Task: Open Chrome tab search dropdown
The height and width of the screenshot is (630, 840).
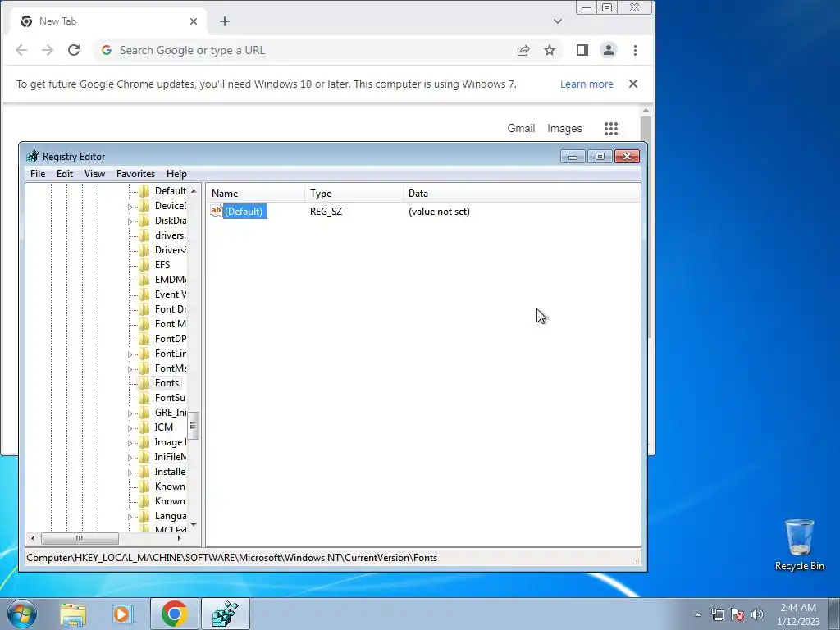Action: 558,21
